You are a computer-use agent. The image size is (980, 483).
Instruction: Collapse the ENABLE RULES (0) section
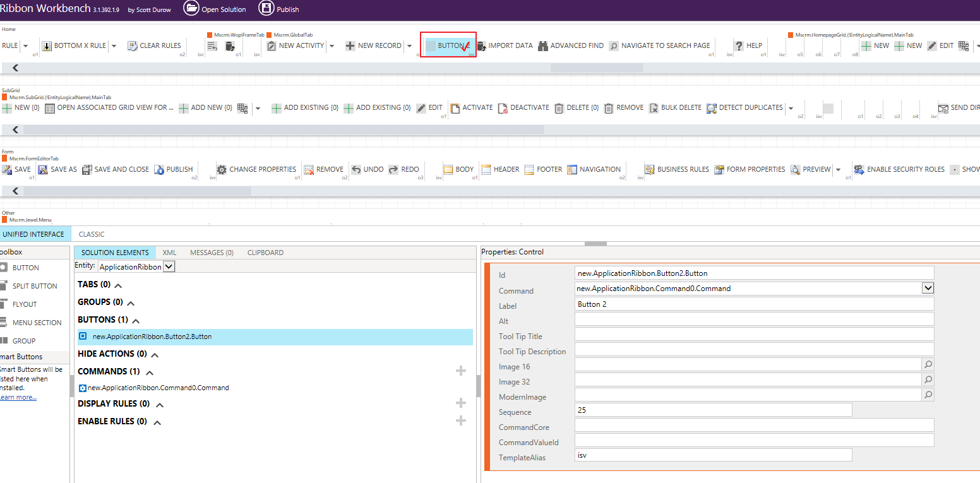(x=157, y=422)
